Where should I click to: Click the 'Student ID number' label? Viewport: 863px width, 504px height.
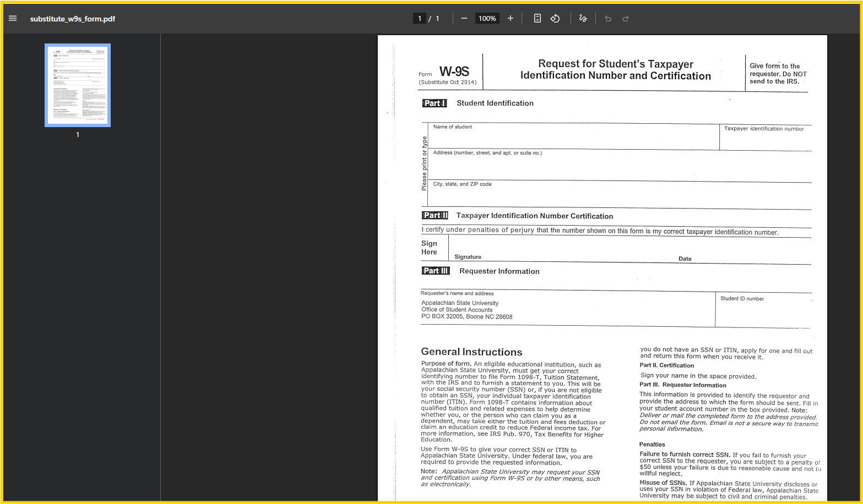click(742, 299)
